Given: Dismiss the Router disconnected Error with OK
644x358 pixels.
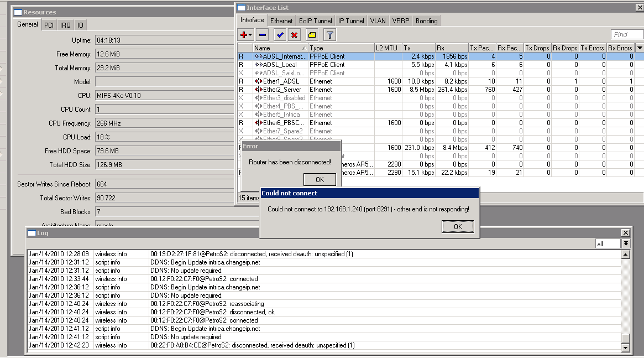Looking at the screenshot, I should click(x=320, y=179).
